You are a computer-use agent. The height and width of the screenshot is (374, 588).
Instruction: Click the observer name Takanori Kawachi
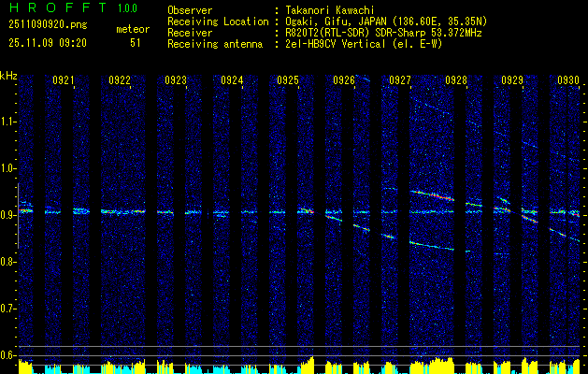tap(330, 10)
